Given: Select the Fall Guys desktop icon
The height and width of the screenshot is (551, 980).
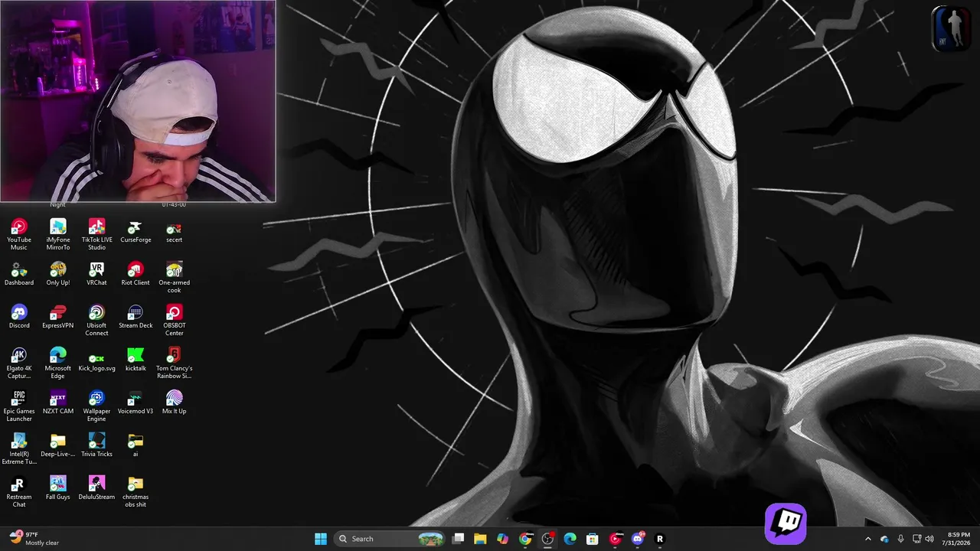Looking at the screenshot, I should coord(58,488).
